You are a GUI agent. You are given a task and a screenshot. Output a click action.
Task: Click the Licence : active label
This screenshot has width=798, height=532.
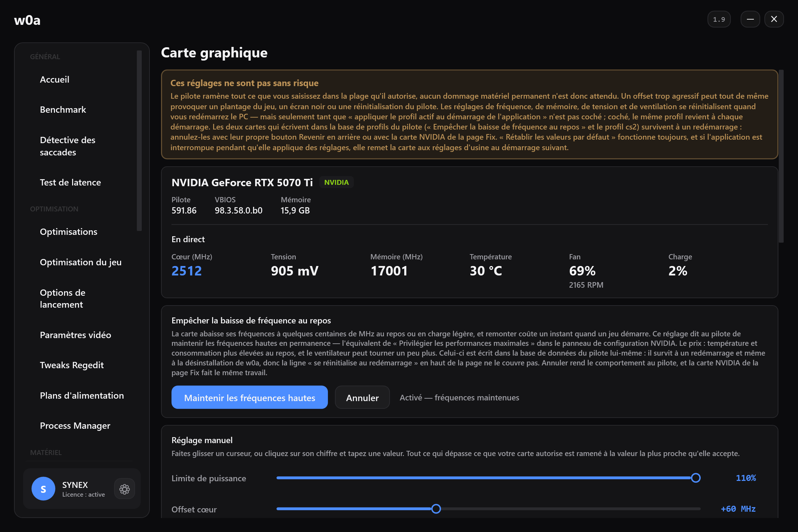tap(83, 495)
